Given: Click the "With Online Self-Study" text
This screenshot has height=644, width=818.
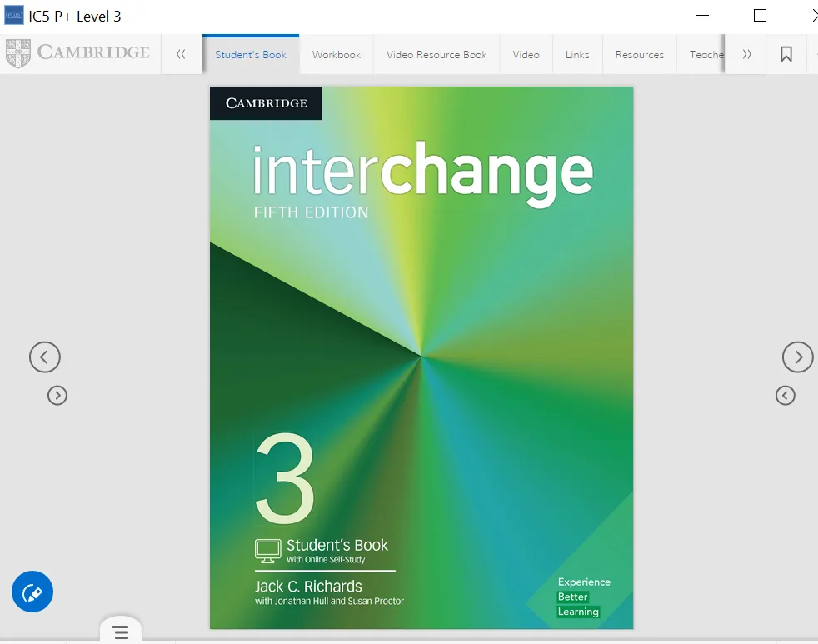Looking at the screenshot, I should pos(326,560).
